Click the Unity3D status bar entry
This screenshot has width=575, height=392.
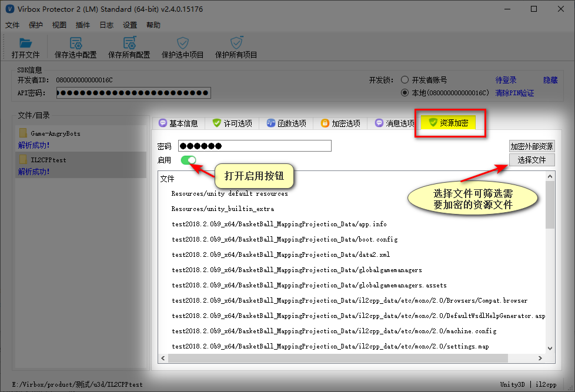click(x=512, y=384)
